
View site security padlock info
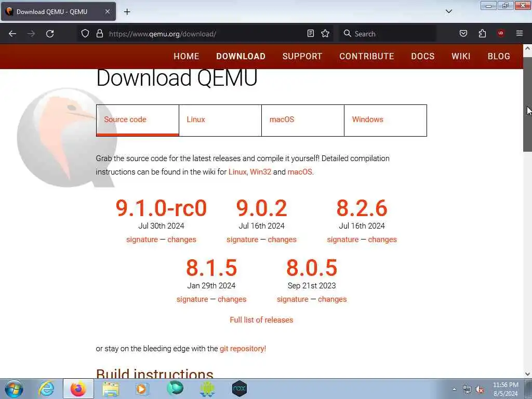click(x=99, y=33)
